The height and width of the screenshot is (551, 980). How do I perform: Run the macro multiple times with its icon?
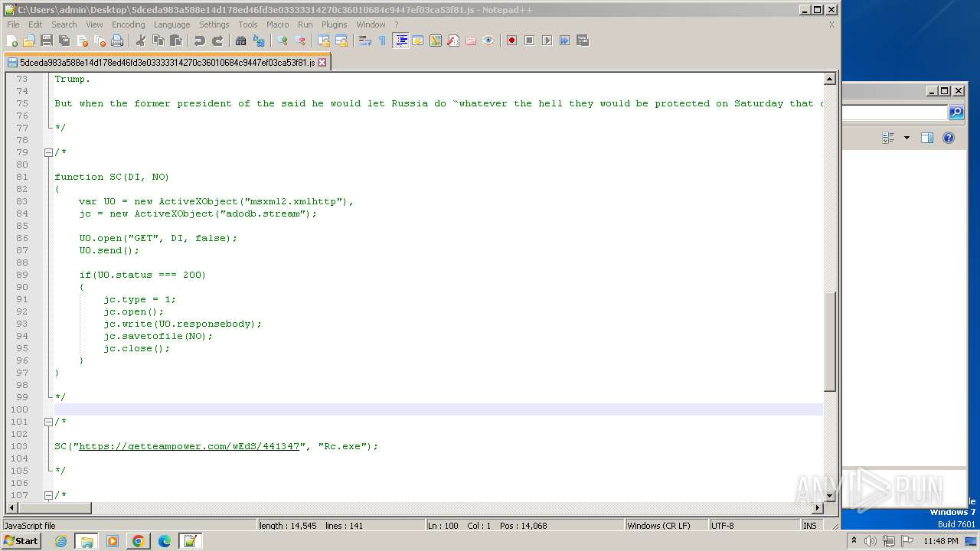click(x=564, y=41)
